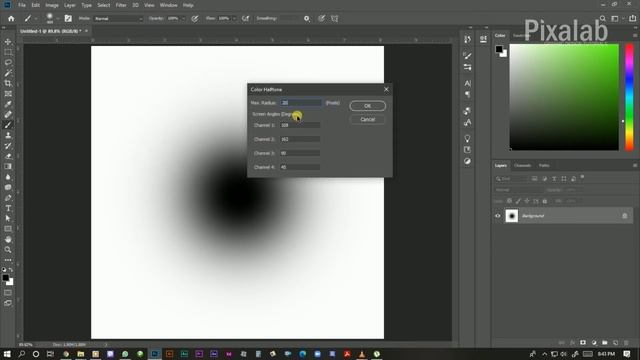Screen dimensions: 640x360
Task: Open the Edit Toolbar three-dots button
Action: (x=8, y=260)
